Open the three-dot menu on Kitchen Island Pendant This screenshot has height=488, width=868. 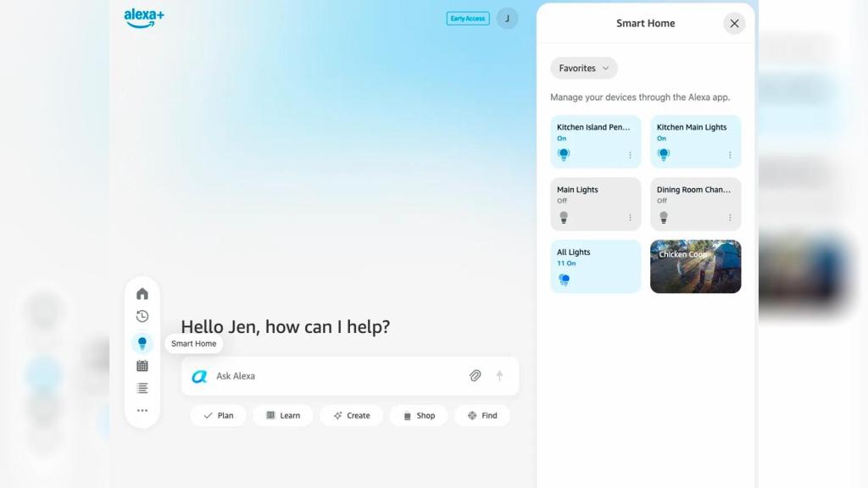point(630,155)
